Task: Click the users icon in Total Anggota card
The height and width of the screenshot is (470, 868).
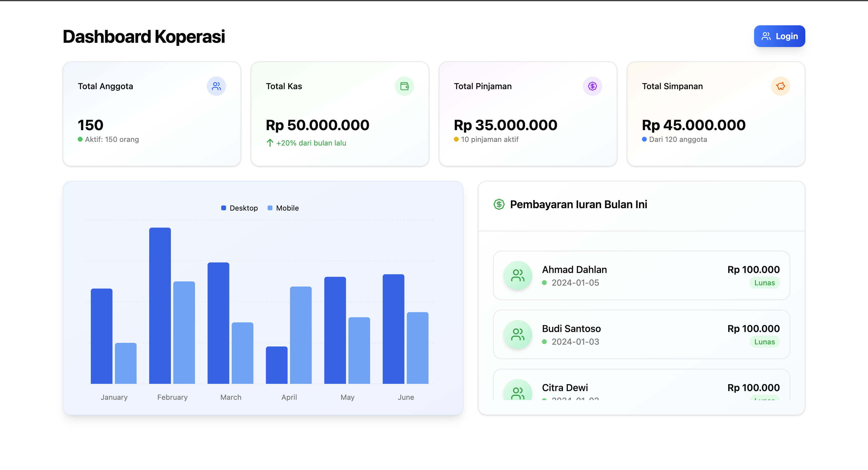Action: (216, 86)
